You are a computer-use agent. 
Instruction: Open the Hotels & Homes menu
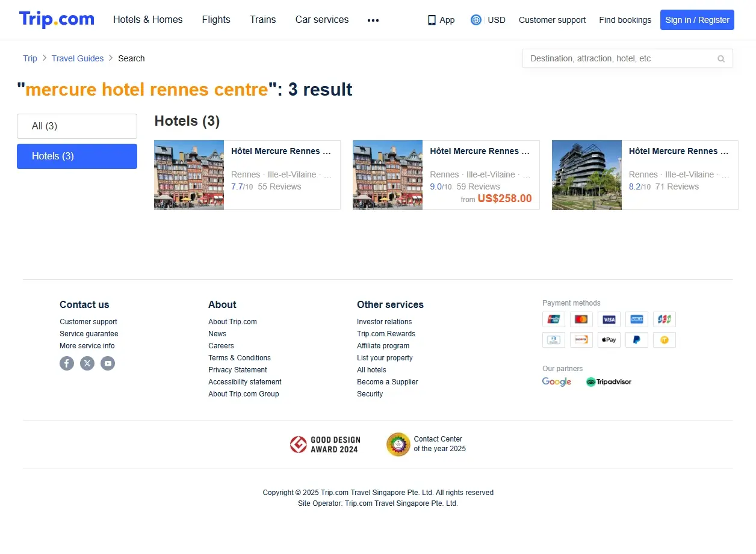pos(148,20)
